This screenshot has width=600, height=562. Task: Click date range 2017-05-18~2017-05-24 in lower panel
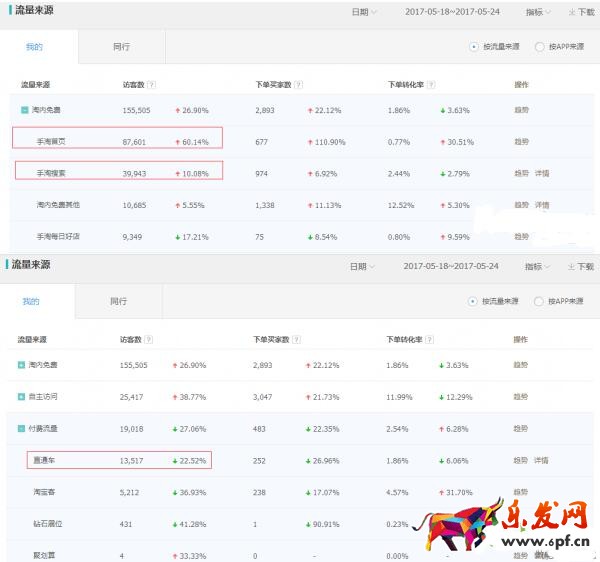click(x=451, y=266)
